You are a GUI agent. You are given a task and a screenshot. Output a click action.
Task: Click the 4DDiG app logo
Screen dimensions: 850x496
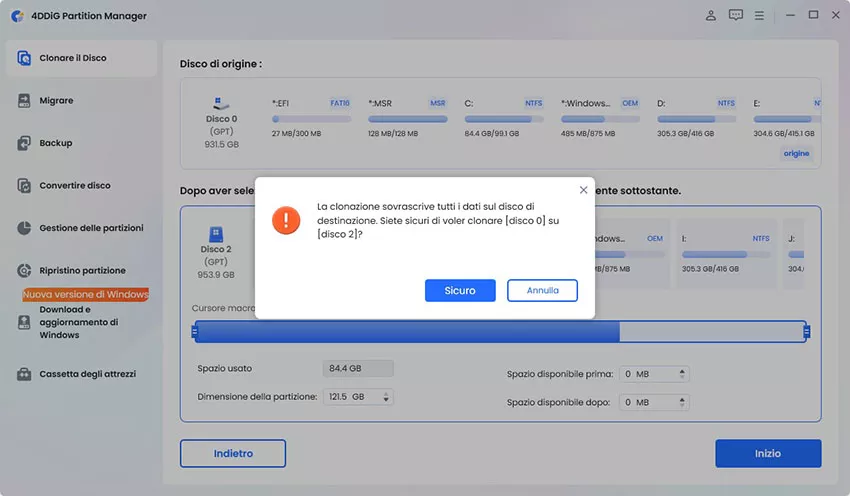(17, 16)
